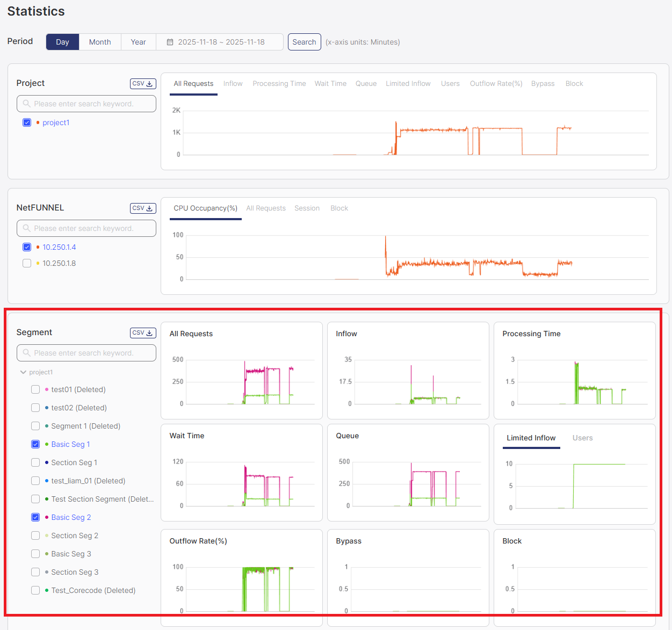Uncheck the 10.250.1.4 server checkbox

pos(27,247)
